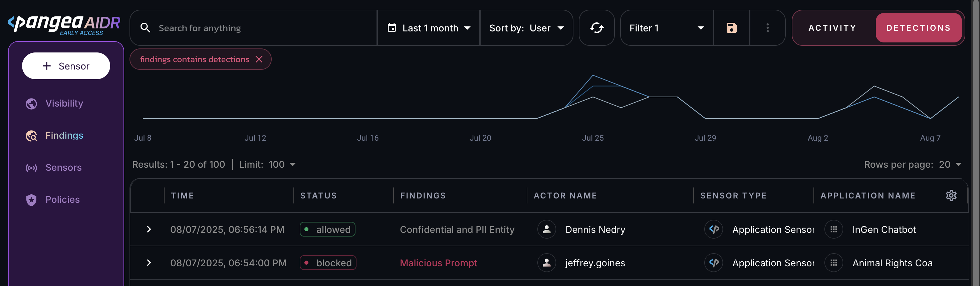Click the blocked status badge
The width and height of the screenshot is (980, 286).
point(327,263)
